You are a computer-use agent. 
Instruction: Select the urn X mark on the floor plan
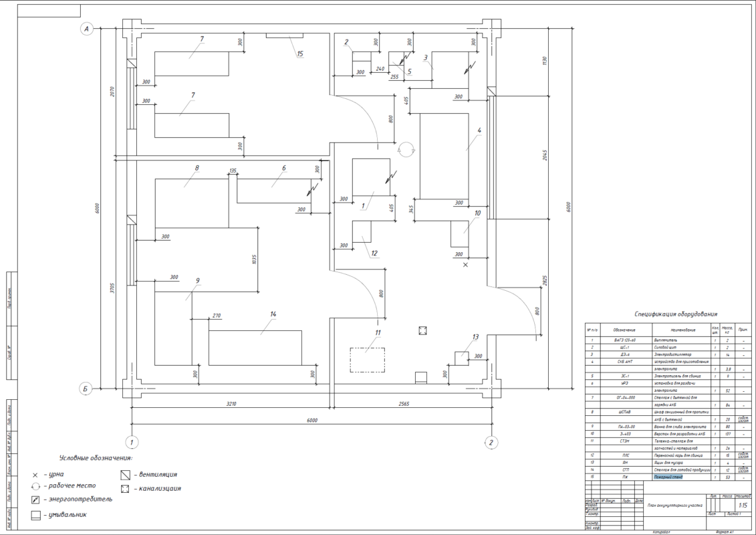[x=465, y=265]
